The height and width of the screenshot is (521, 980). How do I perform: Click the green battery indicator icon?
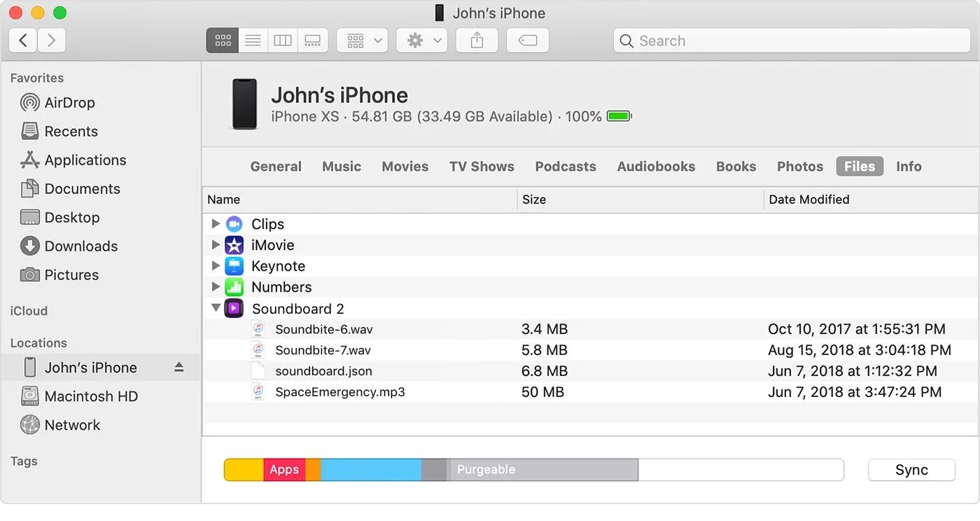pos(619,116)
